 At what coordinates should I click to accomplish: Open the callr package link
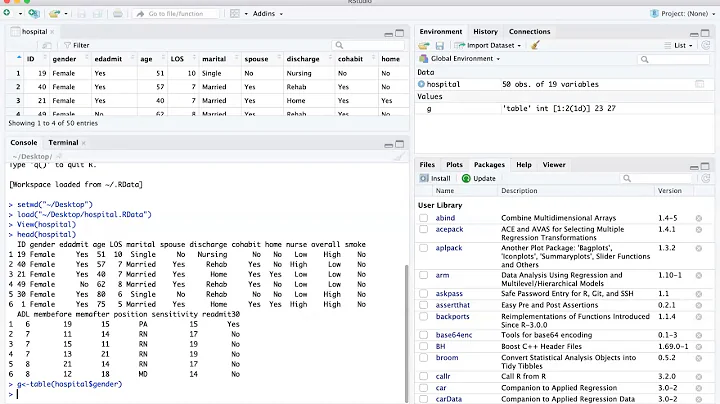pyautogui.click(x=443, y=376)
